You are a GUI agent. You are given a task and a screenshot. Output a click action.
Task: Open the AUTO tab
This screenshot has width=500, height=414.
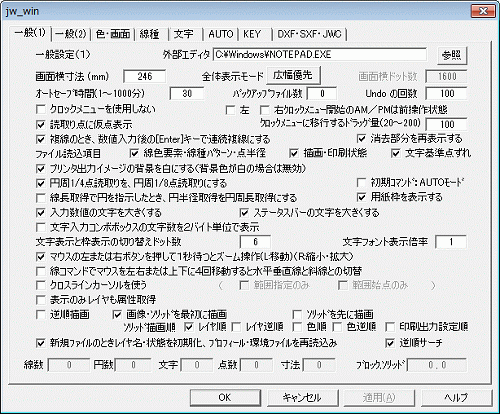tap(221, 34)
